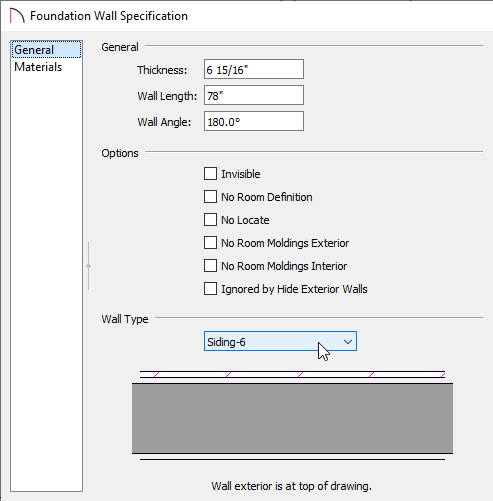
Task: Check Ignored by Hide Exterior Walls
Action: click(210, 289)
